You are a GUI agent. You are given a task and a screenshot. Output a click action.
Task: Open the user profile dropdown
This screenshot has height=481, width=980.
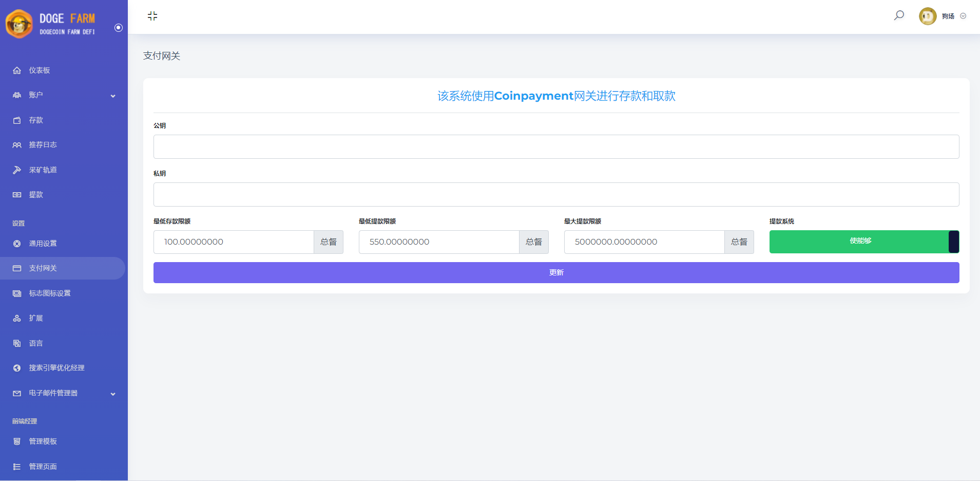click(943, 16)
